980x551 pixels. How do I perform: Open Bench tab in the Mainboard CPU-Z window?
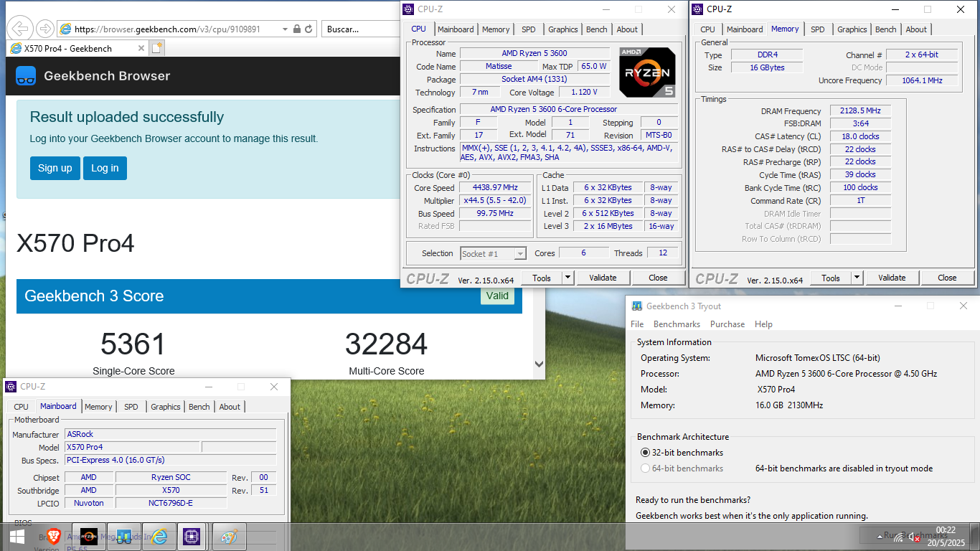(x=199, y=407)
